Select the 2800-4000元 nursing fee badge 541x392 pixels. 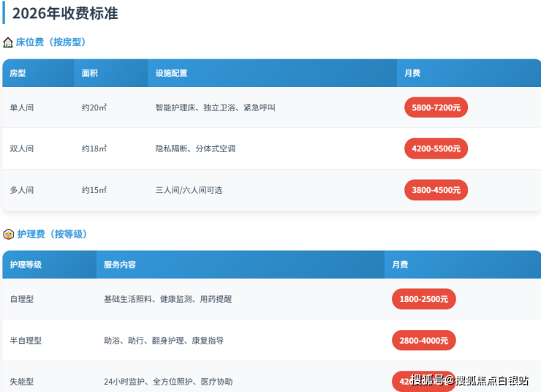tap(424, 340)
